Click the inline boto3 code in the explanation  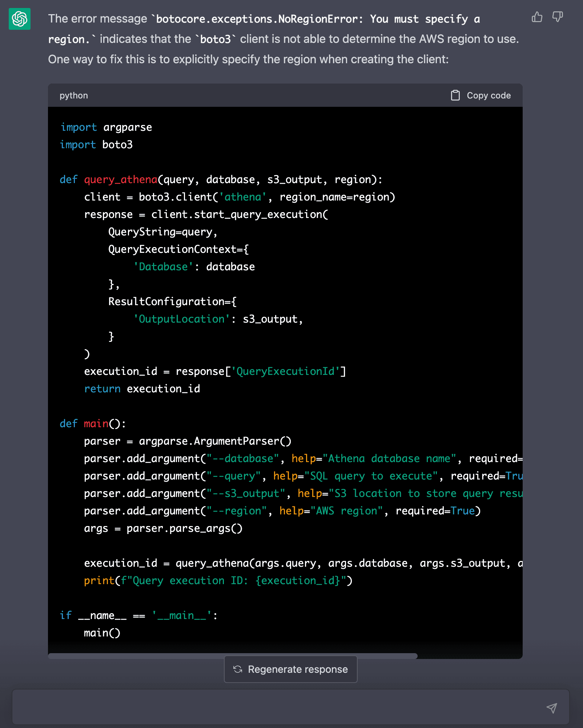click(215, 39)
